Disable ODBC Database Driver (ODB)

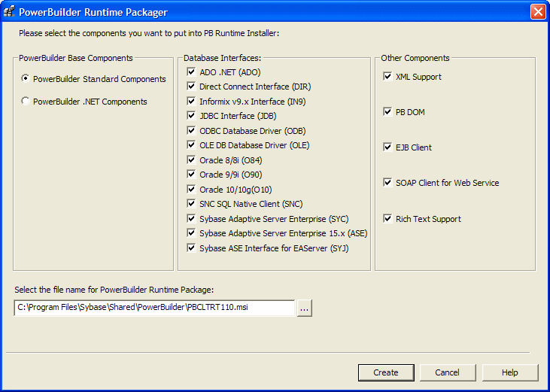pos(191,131)
